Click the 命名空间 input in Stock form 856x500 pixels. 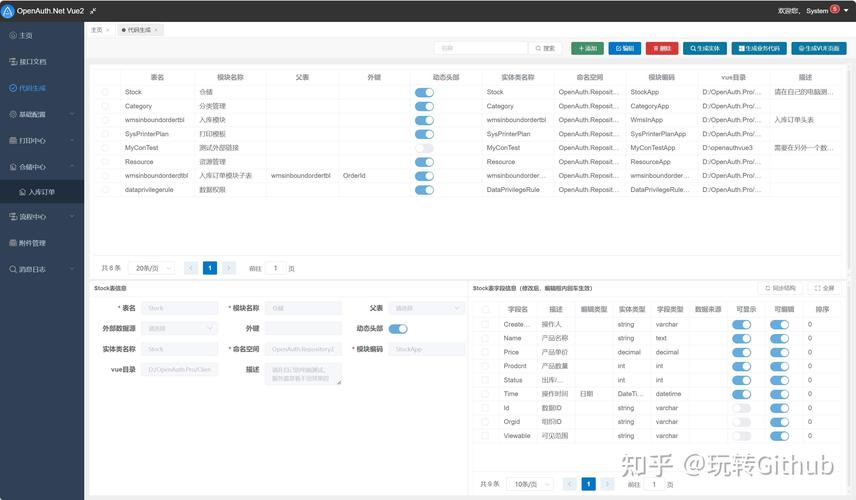[x=303, y=349]
